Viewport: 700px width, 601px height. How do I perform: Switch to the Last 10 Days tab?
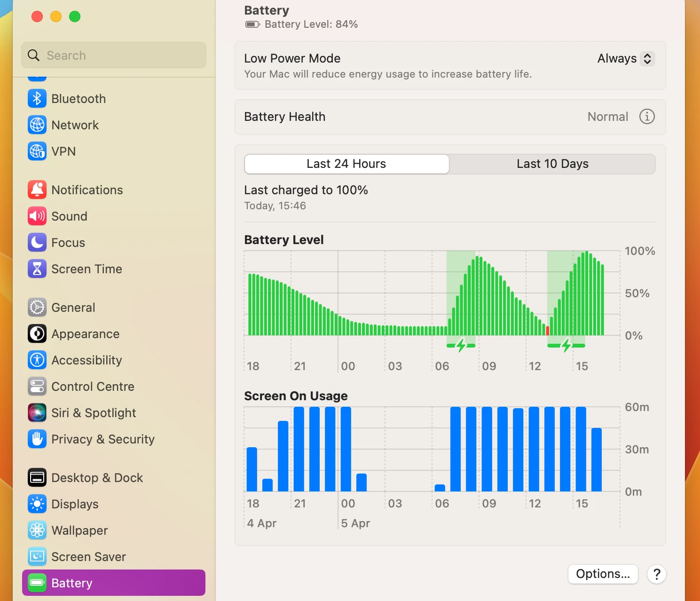pyautogui.click(x=552, y=164)
